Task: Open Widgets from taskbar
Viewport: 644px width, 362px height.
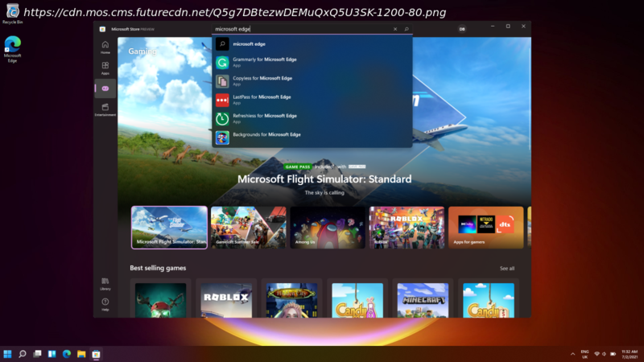Action: [x=52, y=354]
